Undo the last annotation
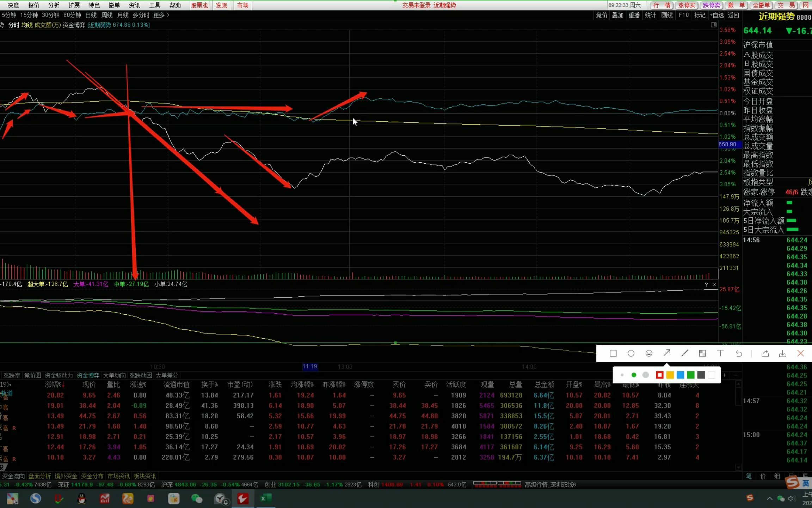The image size is (812, 508). pyautogui.click(x=739, y=353)
